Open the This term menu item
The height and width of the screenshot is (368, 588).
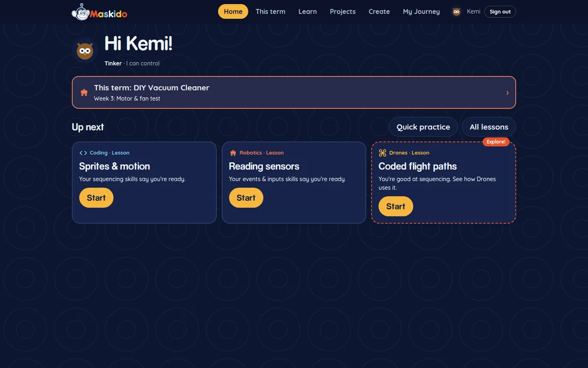[270, 12]
